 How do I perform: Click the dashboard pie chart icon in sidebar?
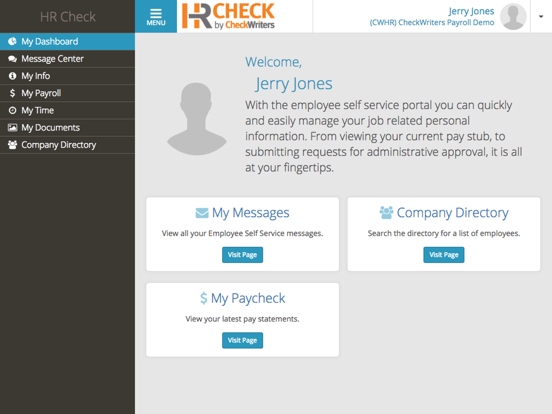(x=12, y=42)
